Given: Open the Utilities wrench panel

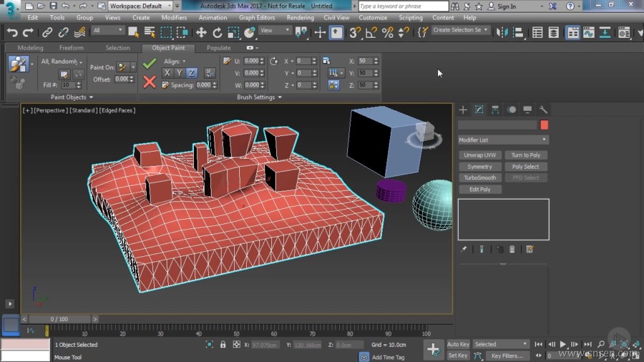Looking at the screenshot, I should pos(544,109).
